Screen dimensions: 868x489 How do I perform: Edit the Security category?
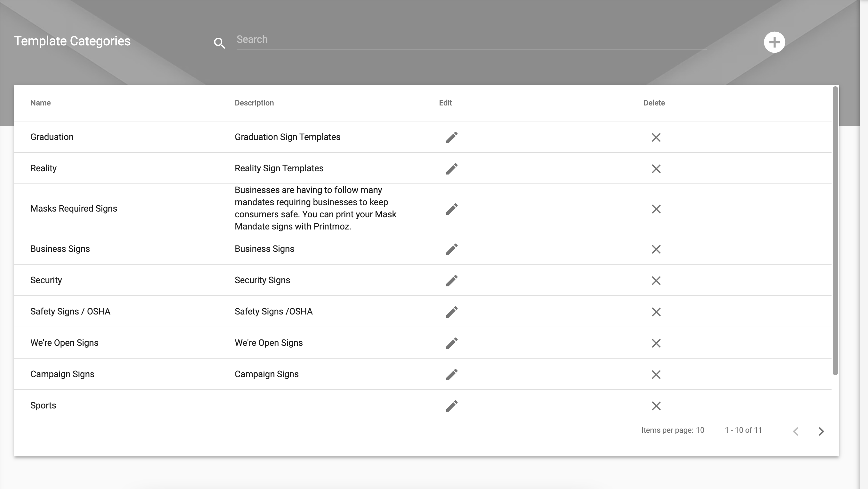point(452,281)
